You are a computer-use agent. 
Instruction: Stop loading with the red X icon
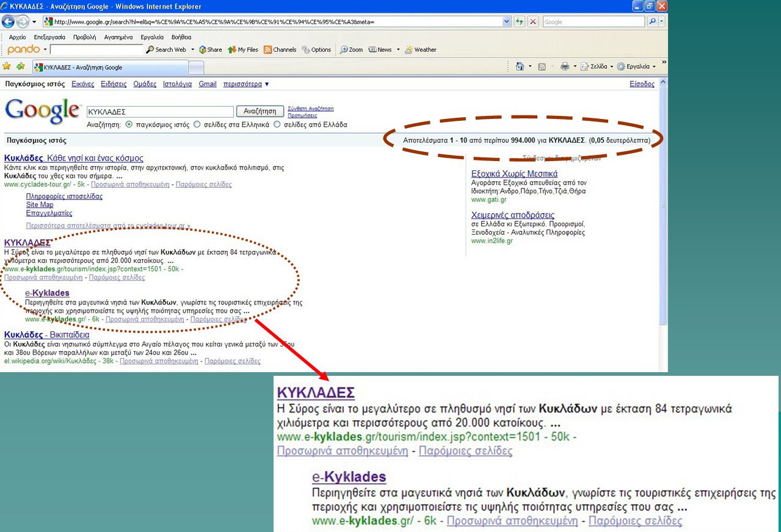click(x=533, y=21)
